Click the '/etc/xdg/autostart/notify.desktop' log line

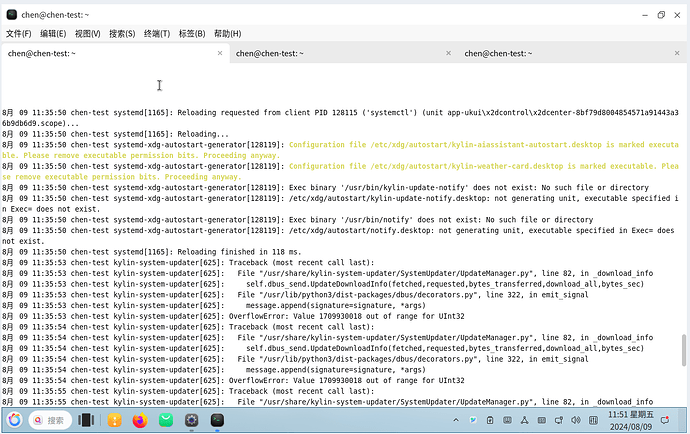(x=340, y=235)
